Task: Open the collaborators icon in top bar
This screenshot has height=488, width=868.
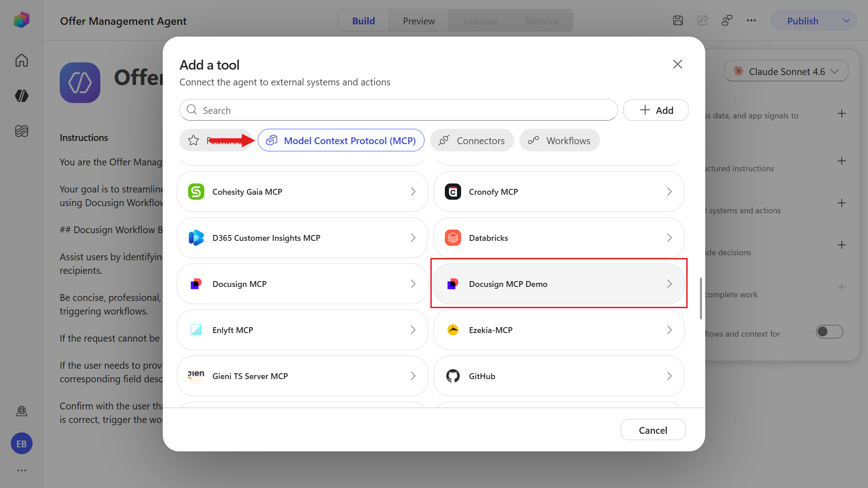Action: [727, 20]
